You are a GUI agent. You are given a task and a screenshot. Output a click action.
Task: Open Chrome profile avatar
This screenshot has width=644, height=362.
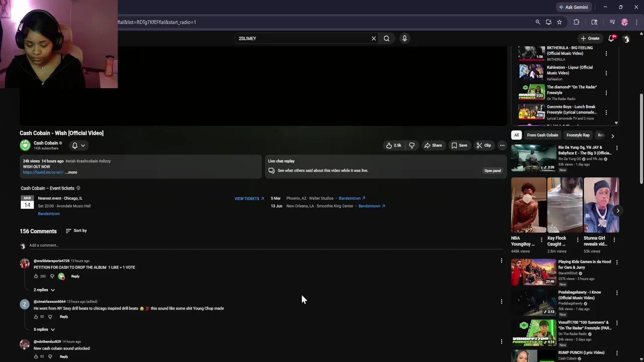click(x=624, y=22)
